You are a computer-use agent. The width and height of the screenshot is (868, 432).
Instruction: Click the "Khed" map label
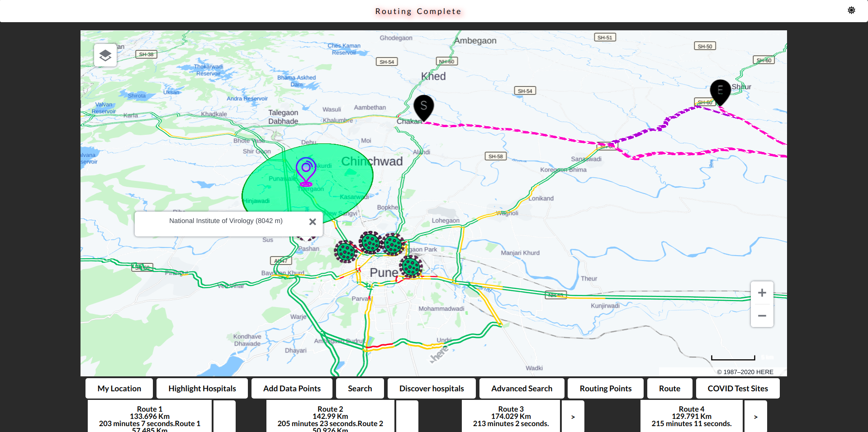click(433, 76)
